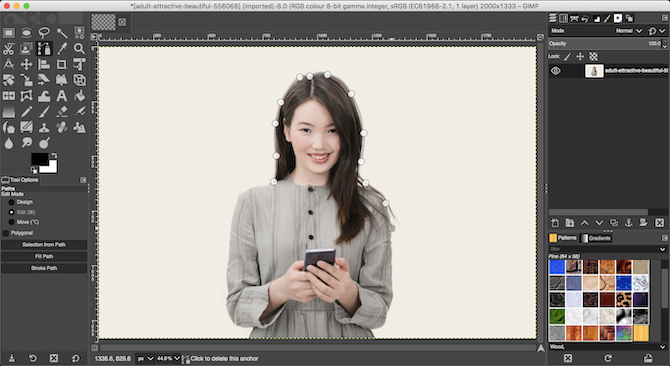Screen dimensions: 670x366
Task: Create a new layer
Action: [555, 223]
